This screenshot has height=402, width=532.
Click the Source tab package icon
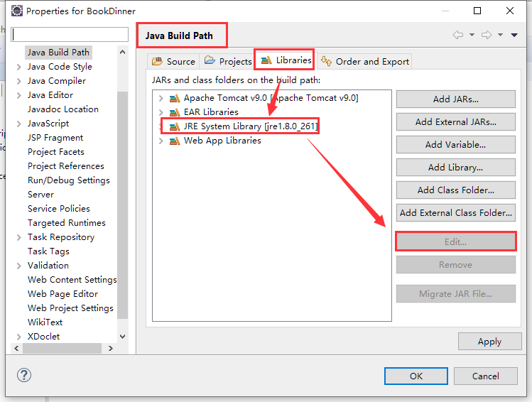point(157,61)
